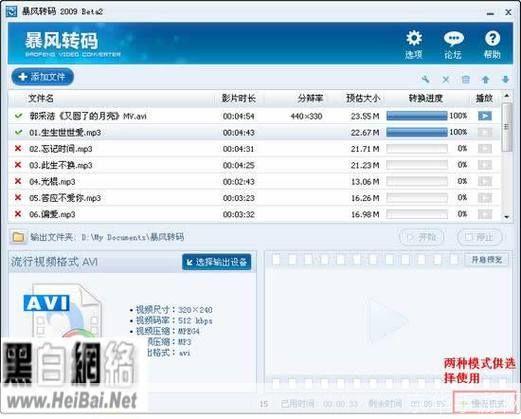Click the 100% progress bar of MV.avi
521x419 pixels.
point(417,116)
